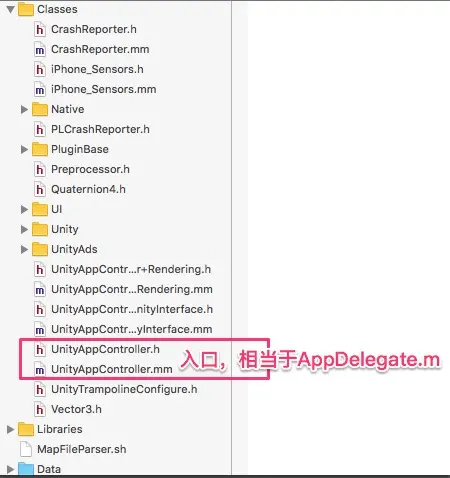Click the PluginBase folder icon
Screen dimensions: 450x478
(40, 149)
